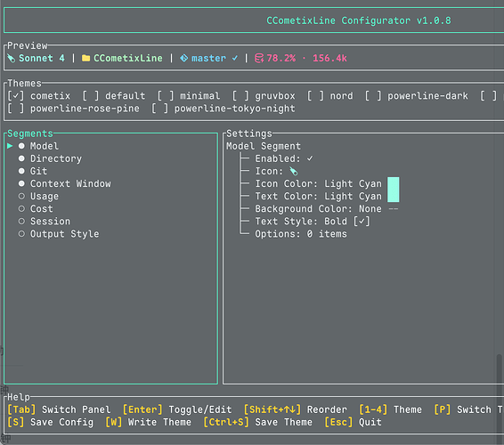The width and height of the screenshot is (504, 445).
Task: Click the git branch icon beside master
Action: coord(183,58)
